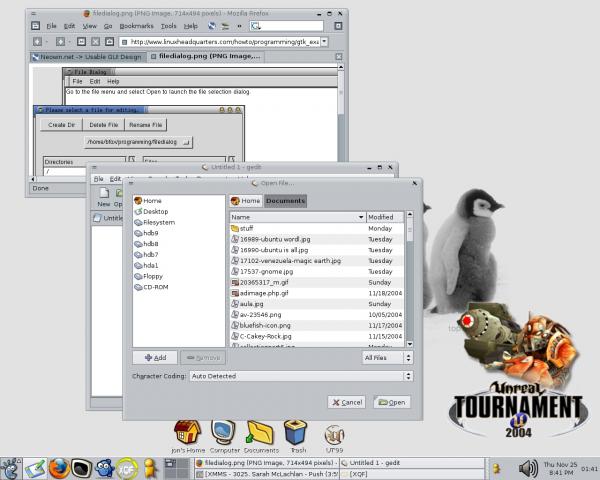
Task: Click the Firefox URL address field
Action: pos(220,42)
